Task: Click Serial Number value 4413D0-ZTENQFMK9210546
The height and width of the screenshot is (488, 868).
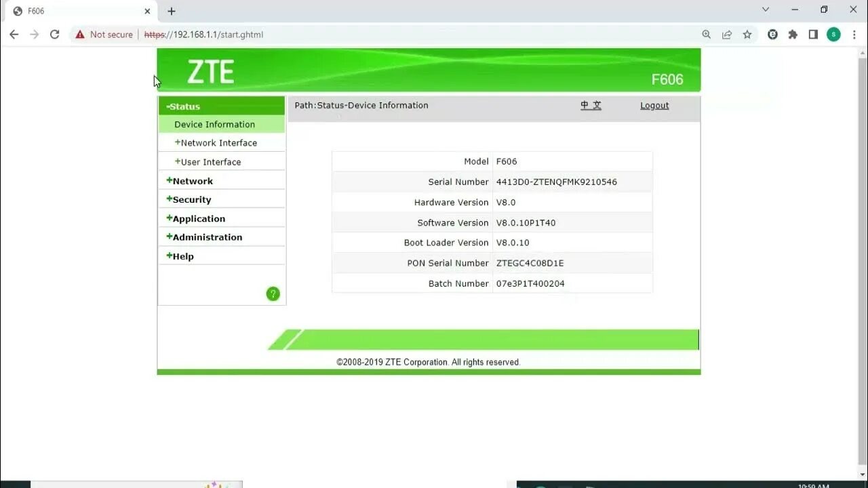Action: pos(557,182)
